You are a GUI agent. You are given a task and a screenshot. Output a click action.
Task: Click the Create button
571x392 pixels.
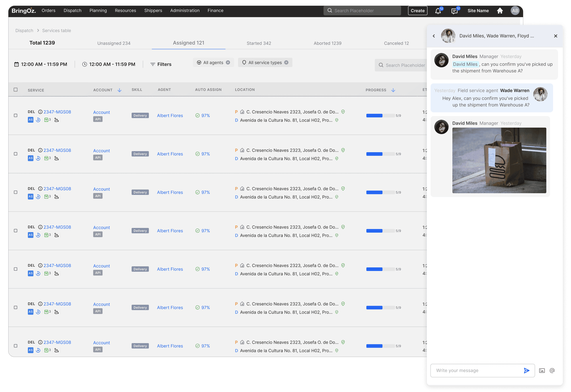(x=418, y=11)
